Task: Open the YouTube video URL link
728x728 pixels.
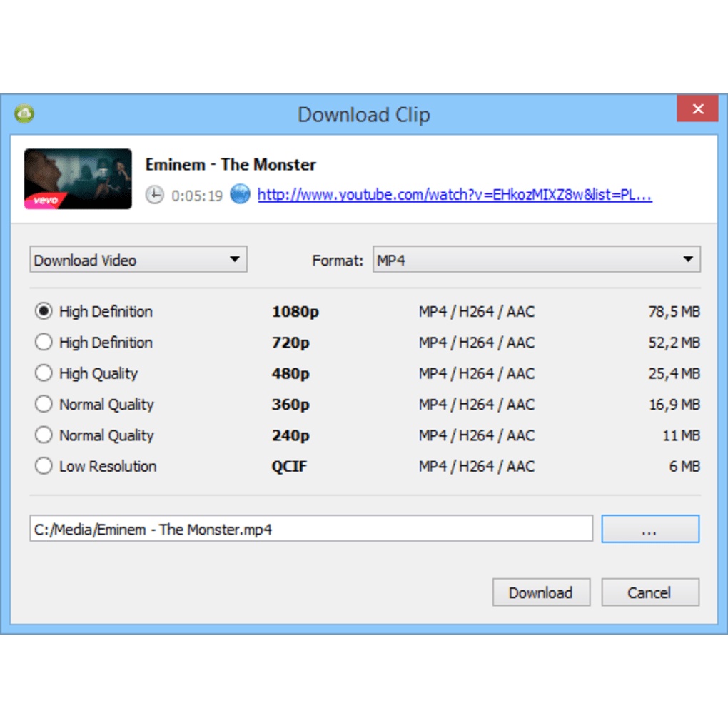Action: 454,195
